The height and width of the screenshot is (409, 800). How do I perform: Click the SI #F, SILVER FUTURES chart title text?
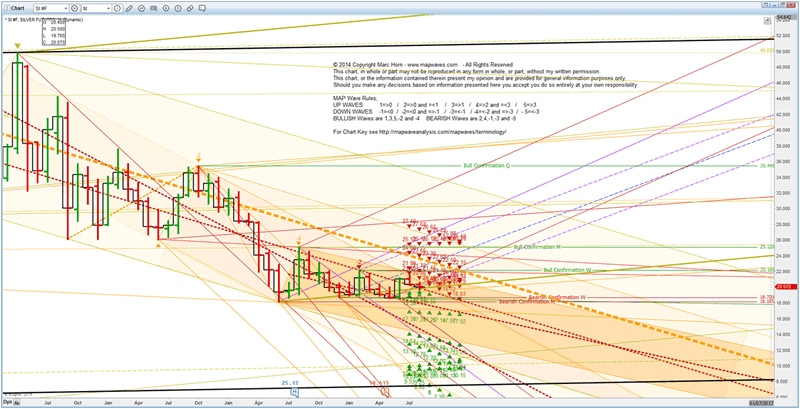click(44, 19)
